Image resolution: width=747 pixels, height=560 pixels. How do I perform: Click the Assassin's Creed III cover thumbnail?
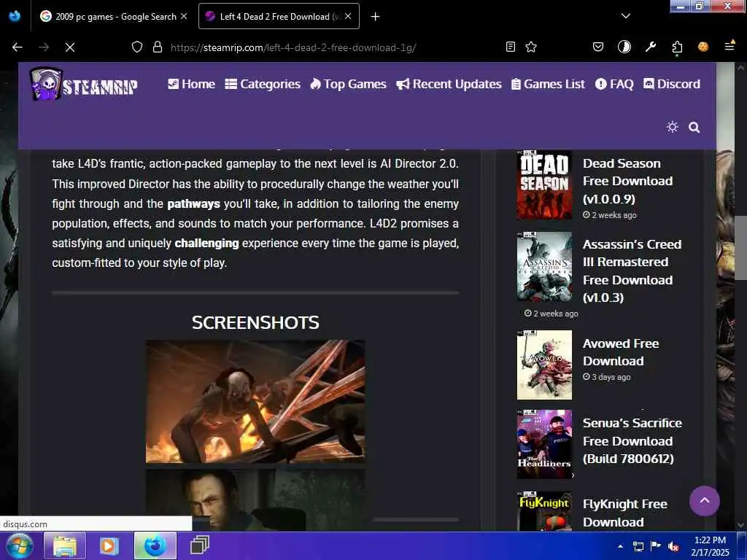544,267
